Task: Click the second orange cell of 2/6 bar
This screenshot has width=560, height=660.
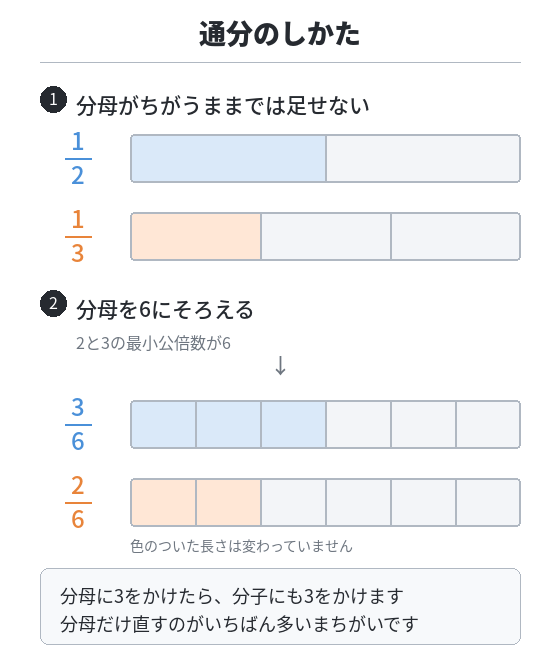Action: [x=228, y=503]
